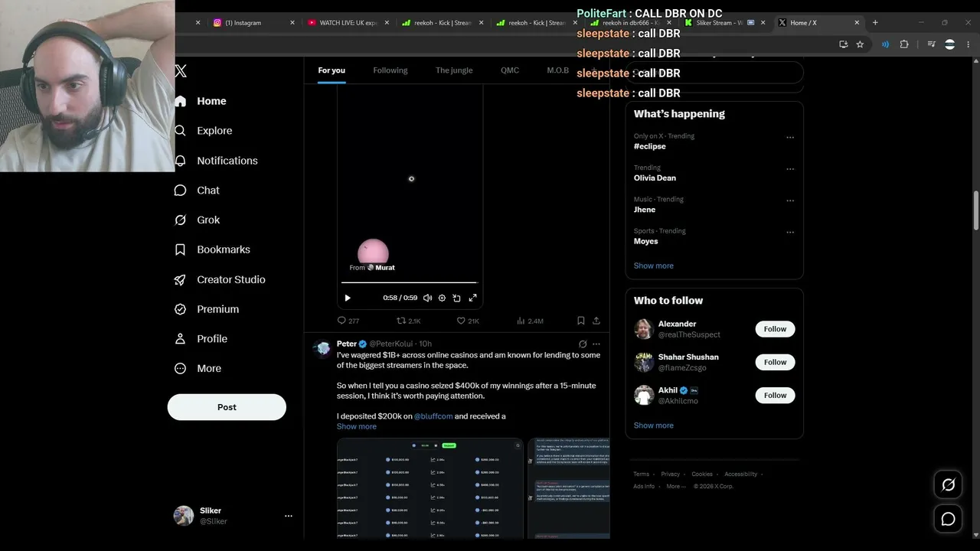Like the video post with 21K likes

click(x=468, y=321)
